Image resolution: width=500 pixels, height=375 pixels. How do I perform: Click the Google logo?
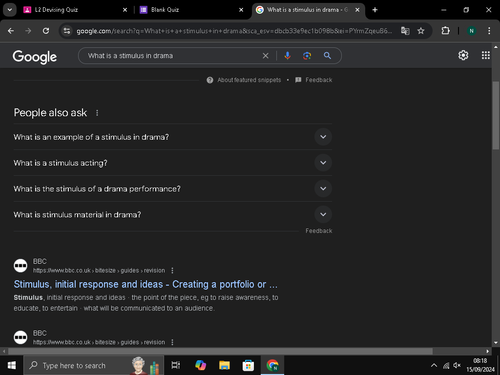35,57
